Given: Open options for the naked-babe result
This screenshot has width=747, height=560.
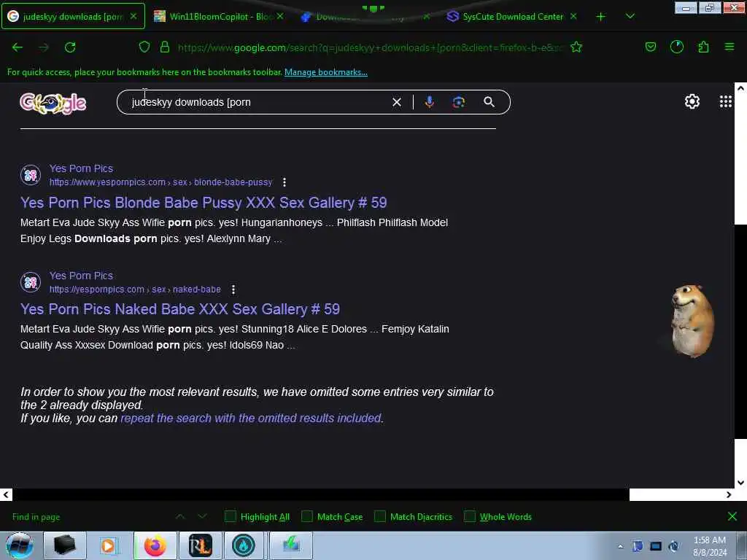Looking at the screenshot, I should coord(233,289).
